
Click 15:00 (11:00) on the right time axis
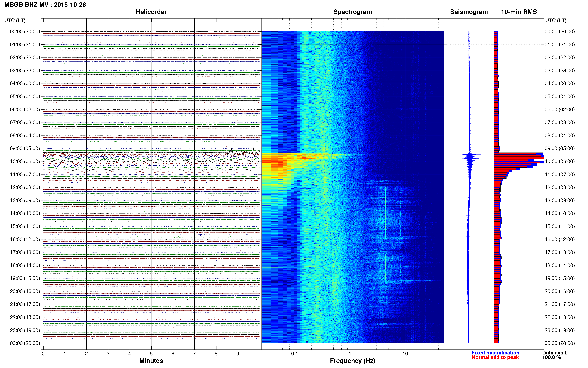[x=560, y=226]
